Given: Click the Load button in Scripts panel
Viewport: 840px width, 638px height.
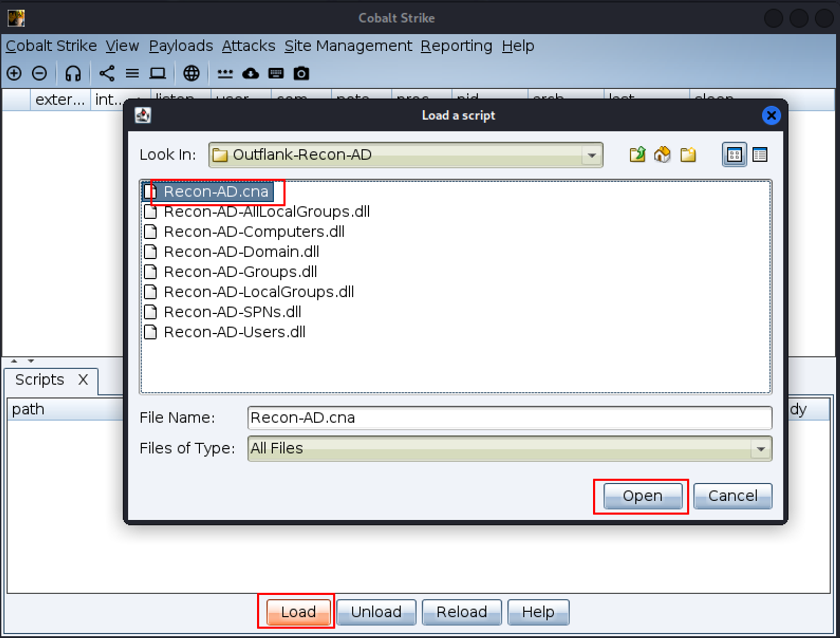Looking at the screenshot, I should pos(298,612).
